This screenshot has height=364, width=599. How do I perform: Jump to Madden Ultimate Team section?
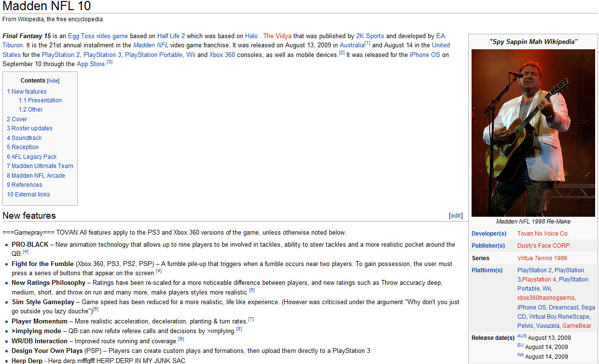[x=40, y=166]
